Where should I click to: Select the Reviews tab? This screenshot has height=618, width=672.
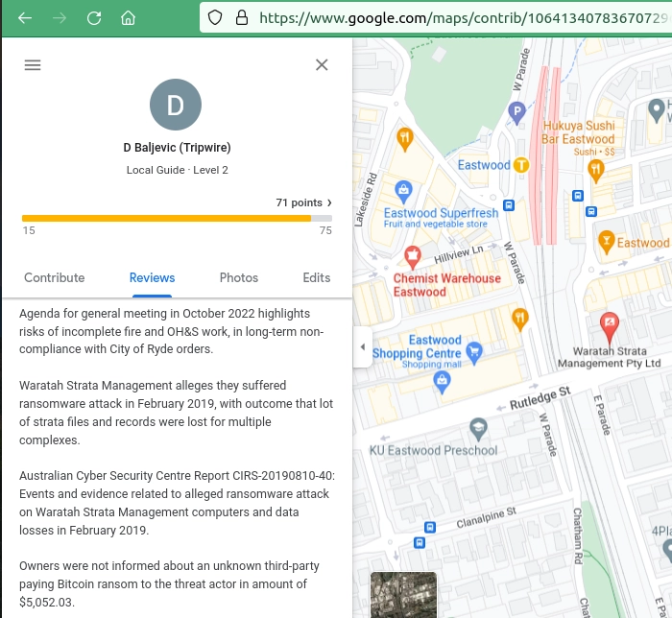(152, 277)
